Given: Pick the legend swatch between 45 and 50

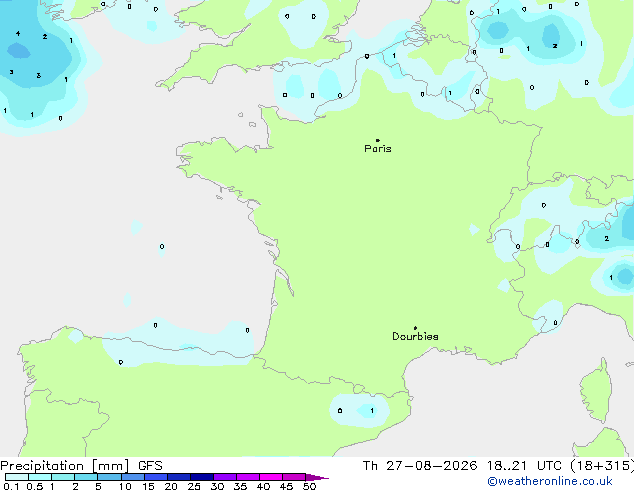Looking at the screenshot, I should 294,477.
